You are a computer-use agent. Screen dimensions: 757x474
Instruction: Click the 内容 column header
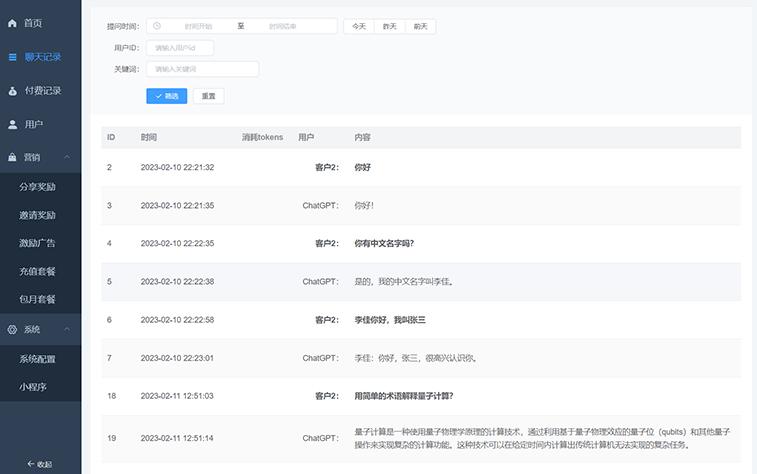tap(363, 137)
